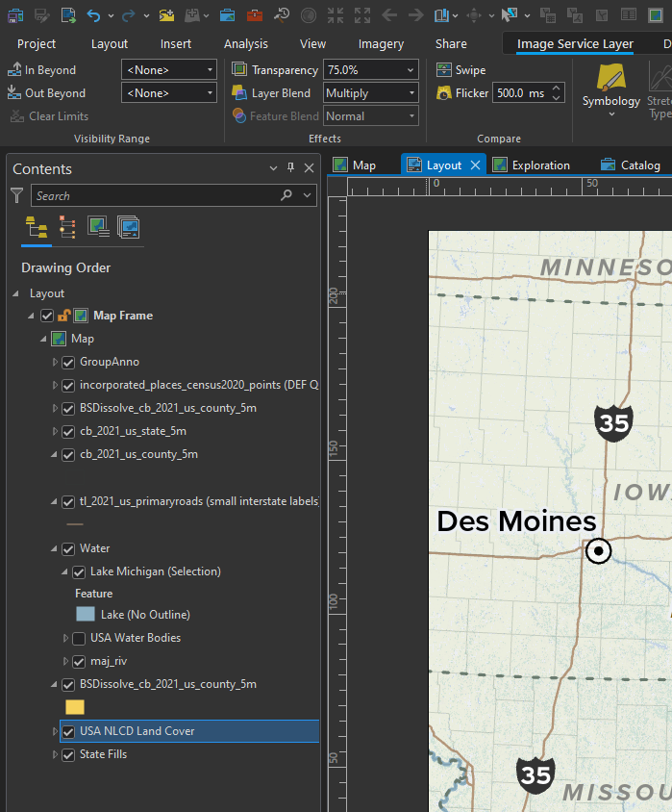Screen dimensions: 672x812
Task: Hide the GroupAnno layer
Action: pos(68,362)
